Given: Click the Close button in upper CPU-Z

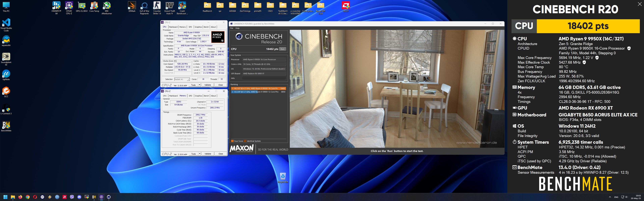Looking at the screenshot, I should (x=221, y=85).
